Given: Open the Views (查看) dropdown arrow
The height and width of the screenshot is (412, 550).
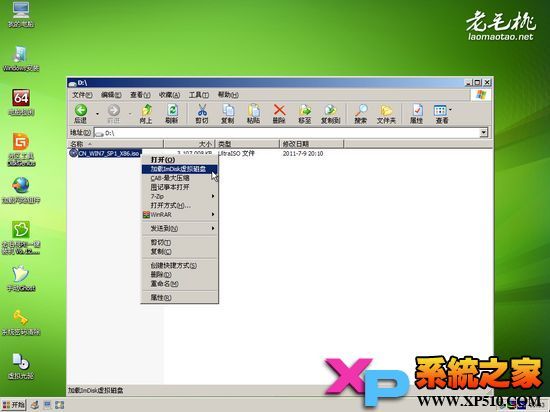Looking at the screenshot, I should pos(451,110).
